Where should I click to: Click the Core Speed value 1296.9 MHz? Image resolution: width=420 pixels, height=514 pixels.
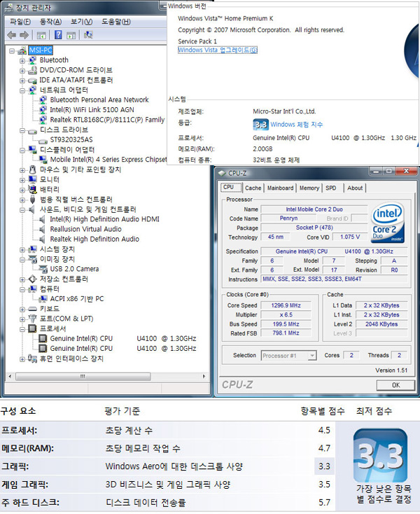286,305
